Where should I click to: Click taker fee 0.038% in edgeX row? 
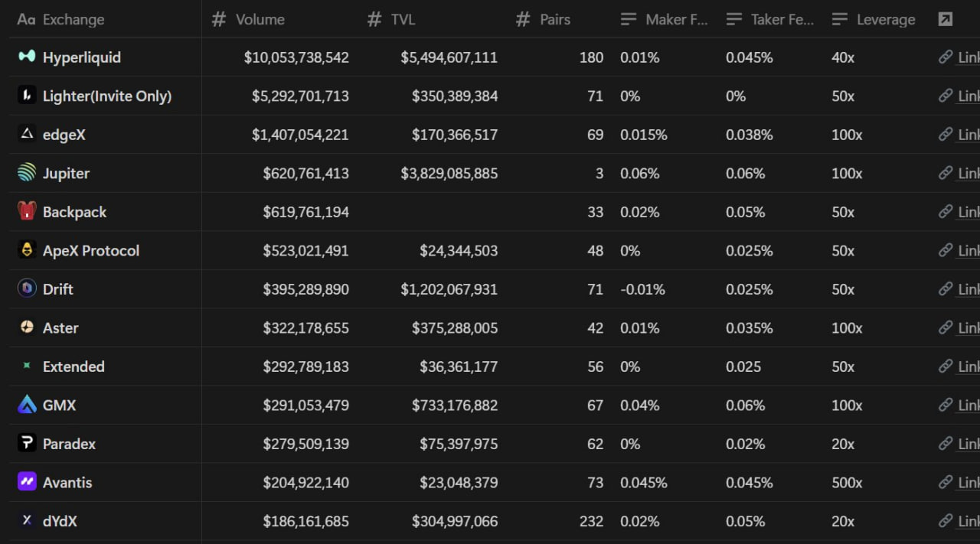coord(750,135)
